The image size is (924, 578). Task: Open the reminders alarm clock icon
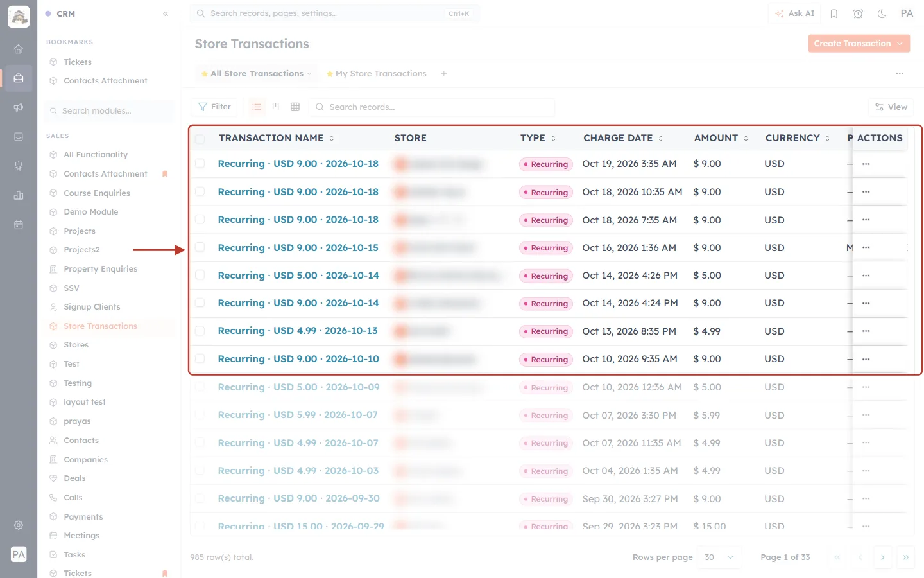coord(858,13)
